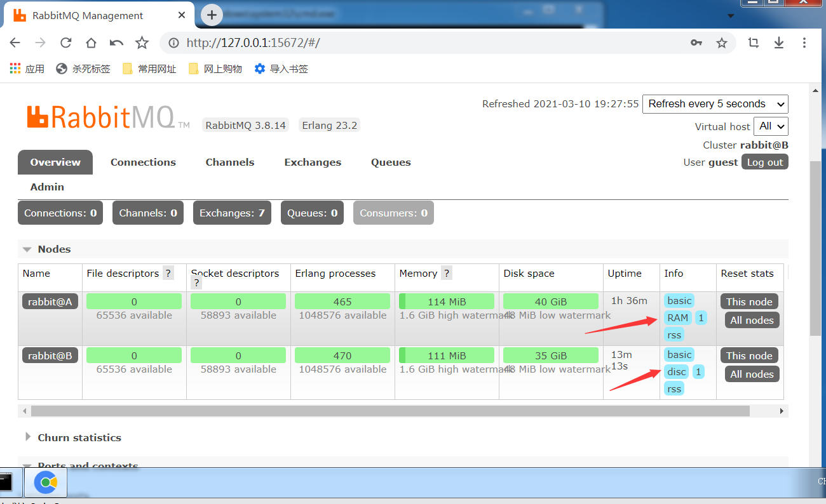Click the Consumers: 0 counter

(x=393, y=213)
